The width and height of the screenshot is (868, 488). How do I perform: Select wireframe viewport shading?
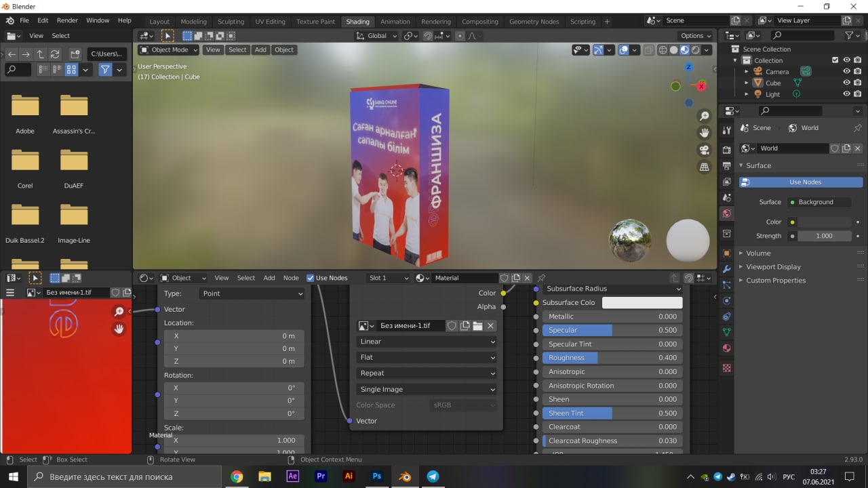pos(663,50)
